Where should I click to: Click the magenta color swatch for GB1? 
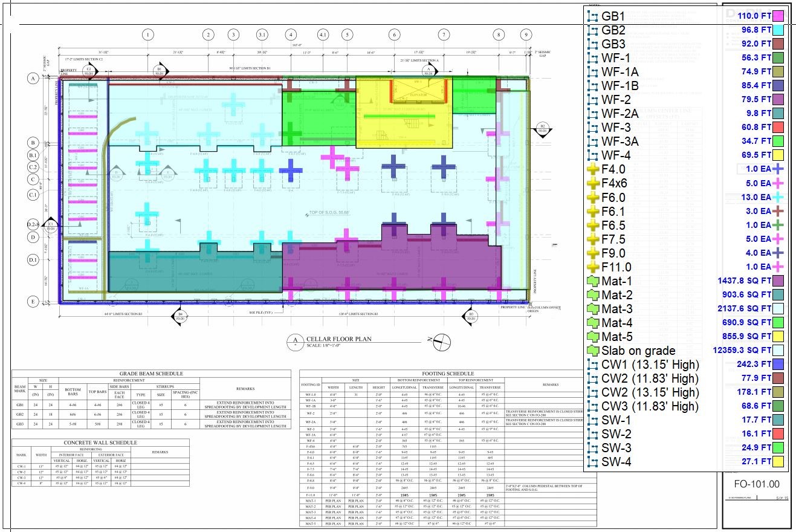coord(778,16)
